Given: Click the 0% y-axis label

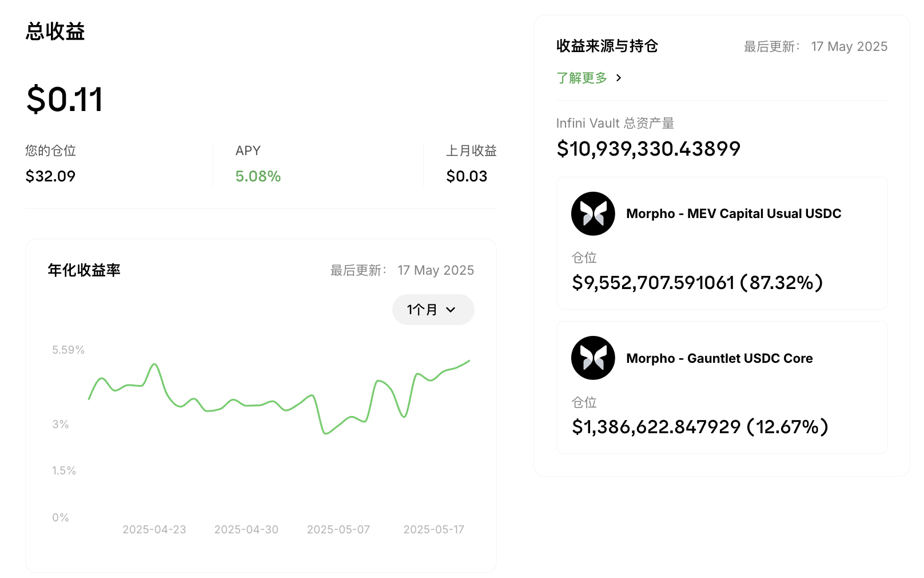Looking at the screenshot, I should point(60,517).
